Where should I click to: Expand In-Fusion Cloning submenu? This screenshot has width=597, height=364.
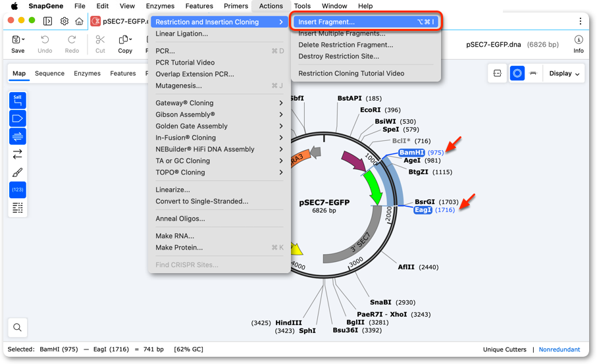click(219, 138)
